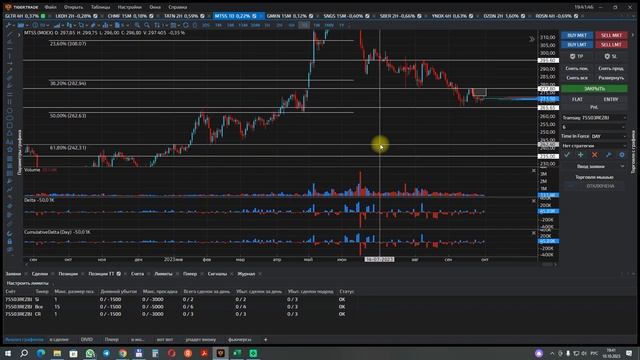Open the Windows Start menu

coord(8,353)
